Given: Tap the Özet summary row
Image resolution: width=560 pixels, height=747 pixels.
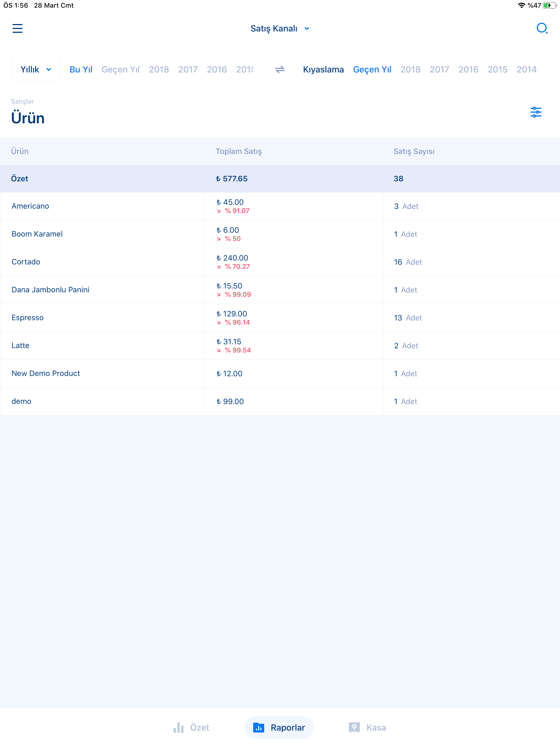Looking at the screenshot, I should 20,179.
